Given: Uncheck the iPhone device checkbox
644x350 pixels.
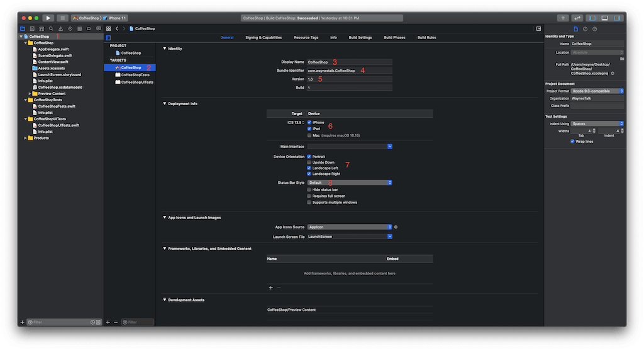Looking at the screenshot, I should pyautogui.click(x=309, y=123).
